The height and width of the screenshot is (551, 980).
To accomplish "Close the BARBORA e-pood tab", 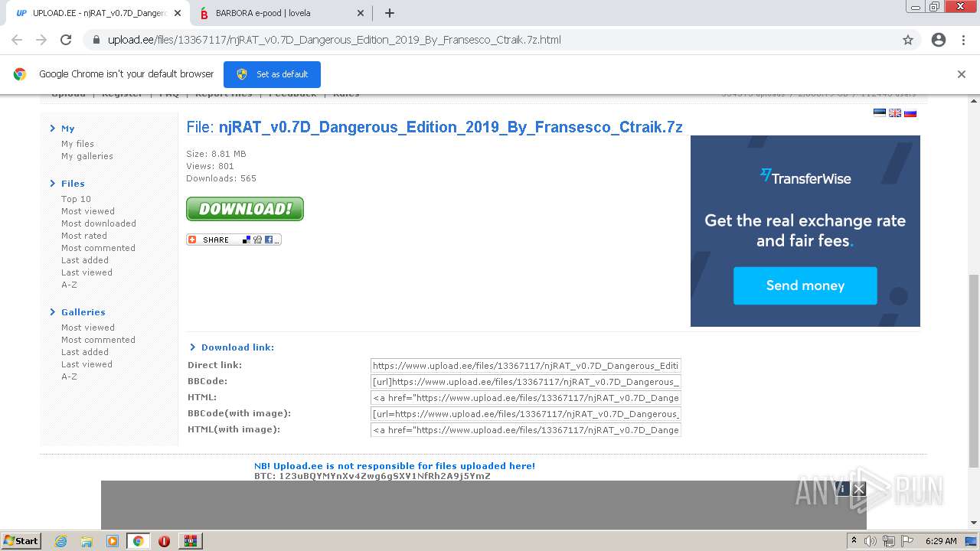I will [x=361, y=13].
